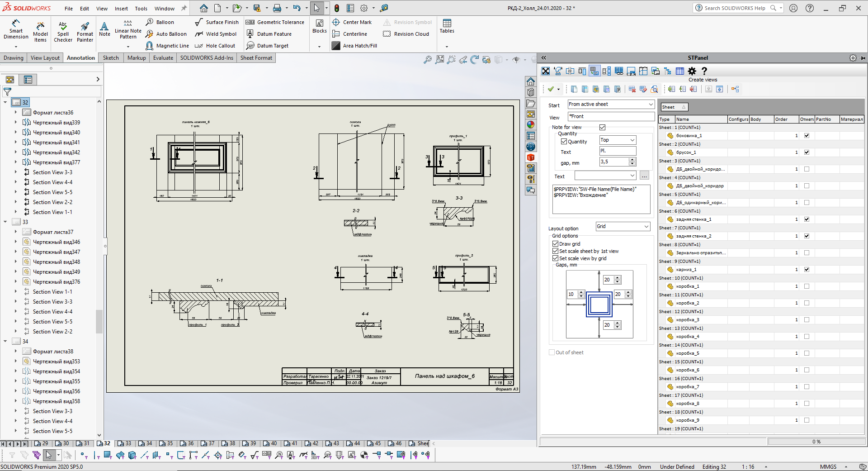Insert a Datum Feature symbol
Image resolution: width=868 pixels, height=471 pixels.
269,34
